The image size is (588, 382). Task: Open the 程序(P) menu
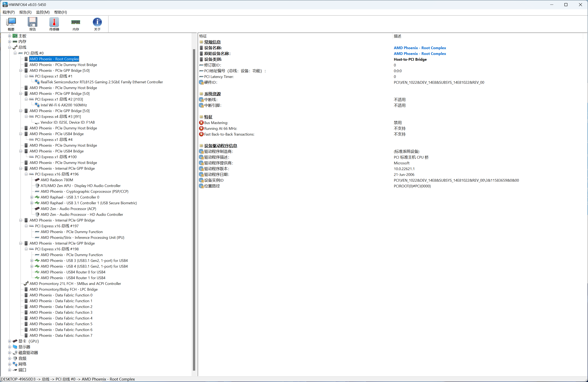(x=9, y=12)
